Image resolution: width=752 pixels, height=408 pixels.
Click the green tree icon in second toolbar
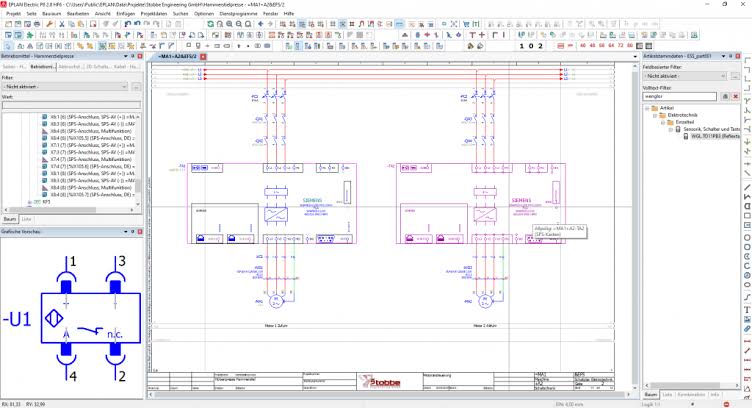click(x=30, y=35)
